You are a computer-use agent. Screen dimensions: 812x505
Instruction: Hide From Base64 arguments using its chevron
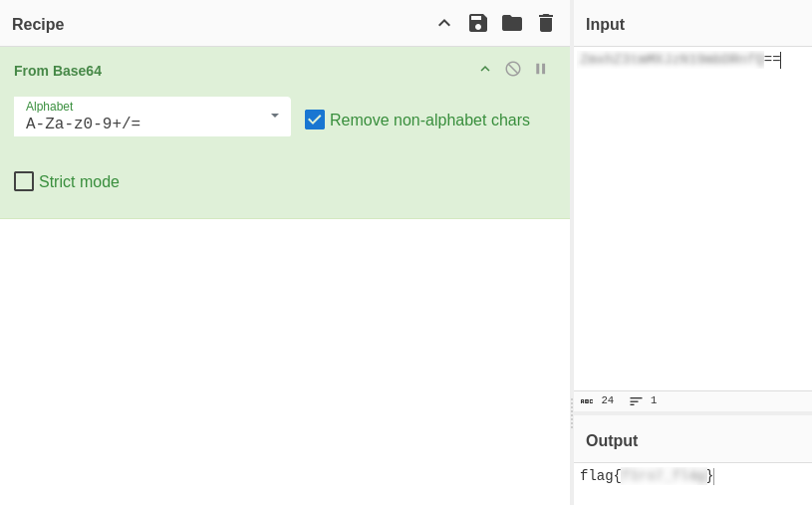485,69
